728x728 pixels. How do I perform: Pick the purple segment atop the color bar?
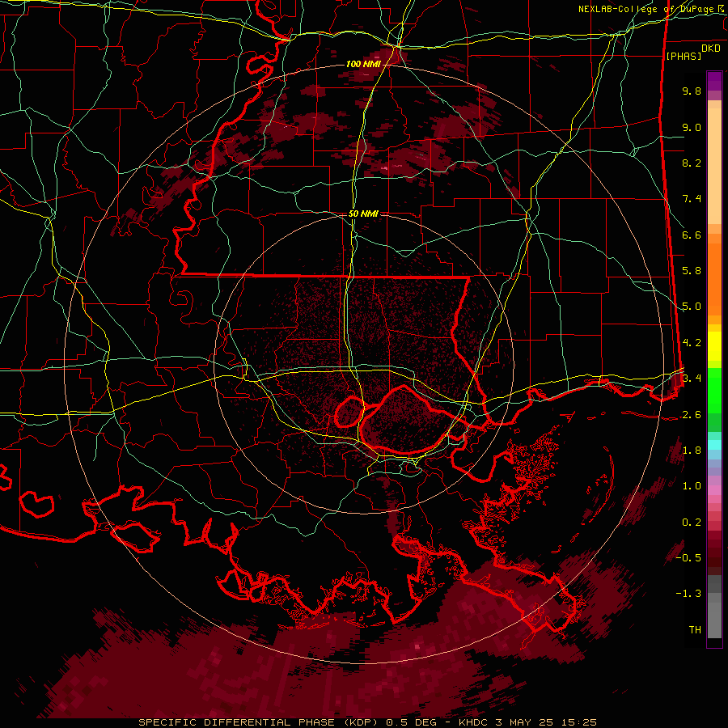point(714,81)
